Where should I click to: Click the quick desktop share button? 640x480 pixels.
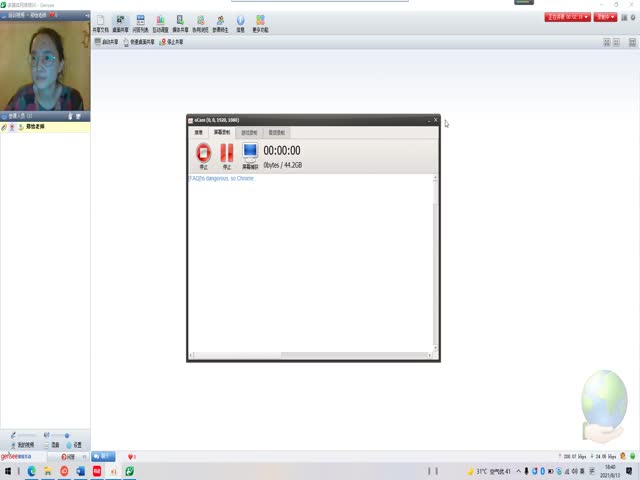pyautogui.click(x=140, y=42)
